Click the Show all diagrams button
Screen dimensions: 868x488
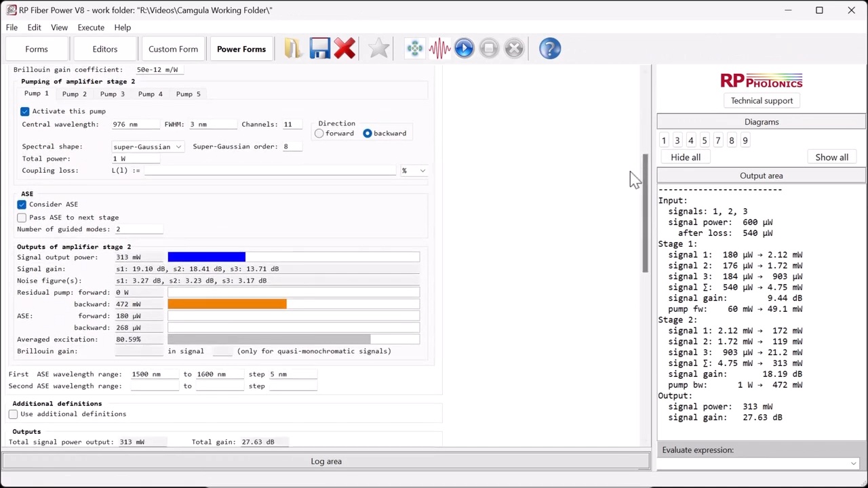coord(831,157)
